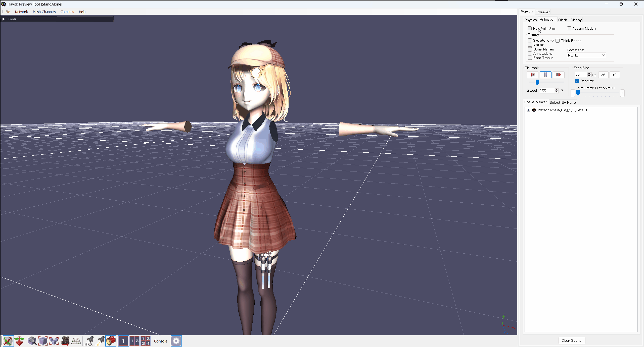
Task: Click the step forward playback button
Action: [x=559, y=75]
